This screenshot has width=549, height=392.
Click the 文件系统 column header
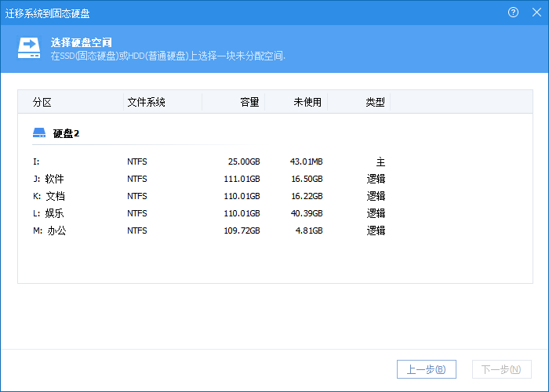(x=163, y=102)
